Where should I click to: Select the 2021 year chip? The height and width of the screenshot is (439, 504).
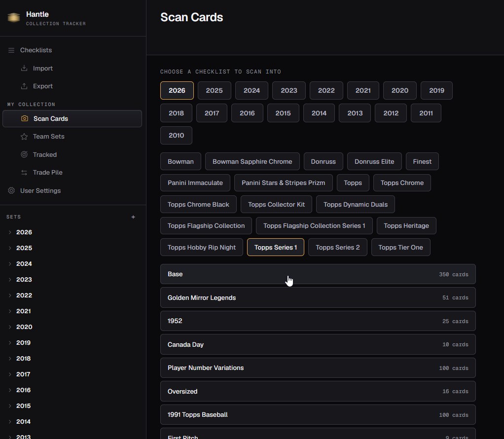pos(363,90)
